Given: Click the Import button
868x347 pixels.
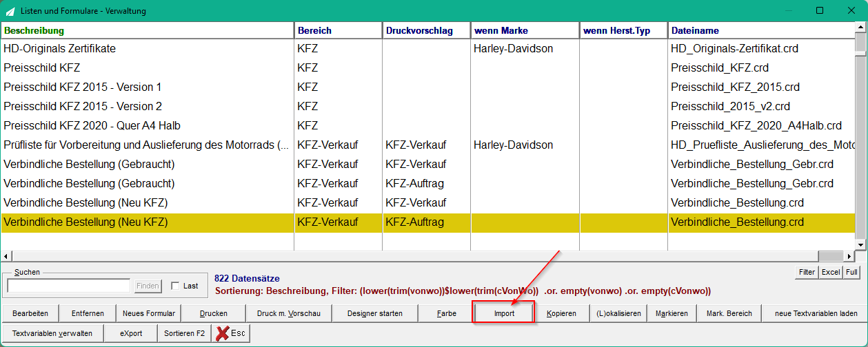Looking at the screenshot, I should click(x=504, y=313).
